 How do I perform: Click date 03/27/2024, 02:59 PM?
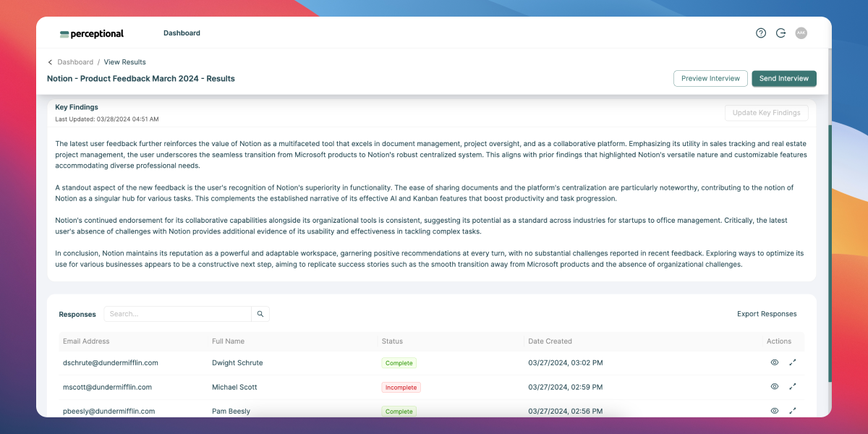tap(565, 387)
